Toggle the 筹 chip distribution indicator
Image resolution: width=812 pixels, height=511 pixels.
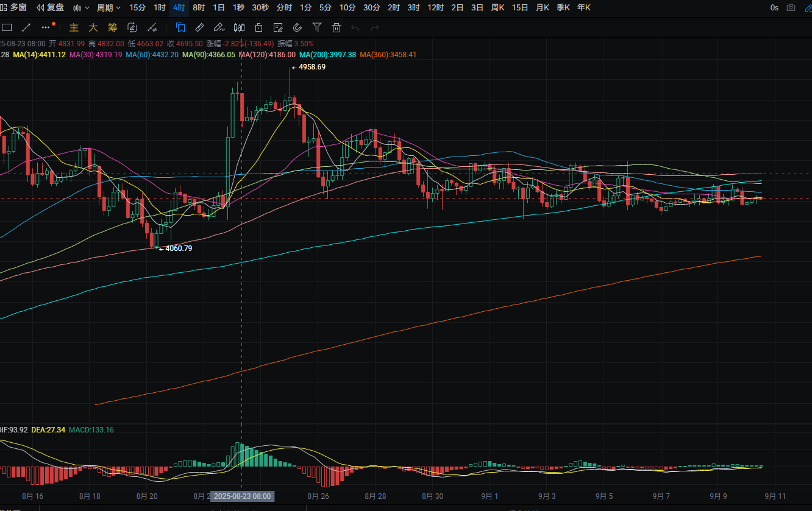click(112, 27)
